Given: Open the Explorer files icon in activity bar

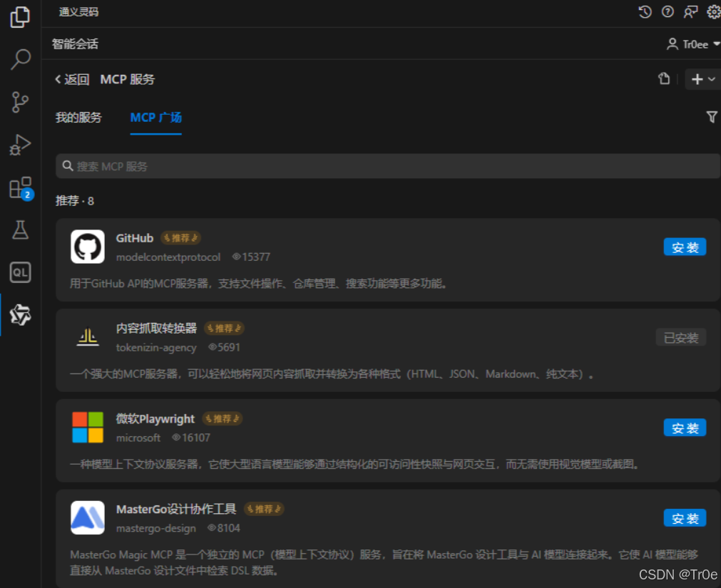Looking at the screenshot, I should click(x=20, y=17).
